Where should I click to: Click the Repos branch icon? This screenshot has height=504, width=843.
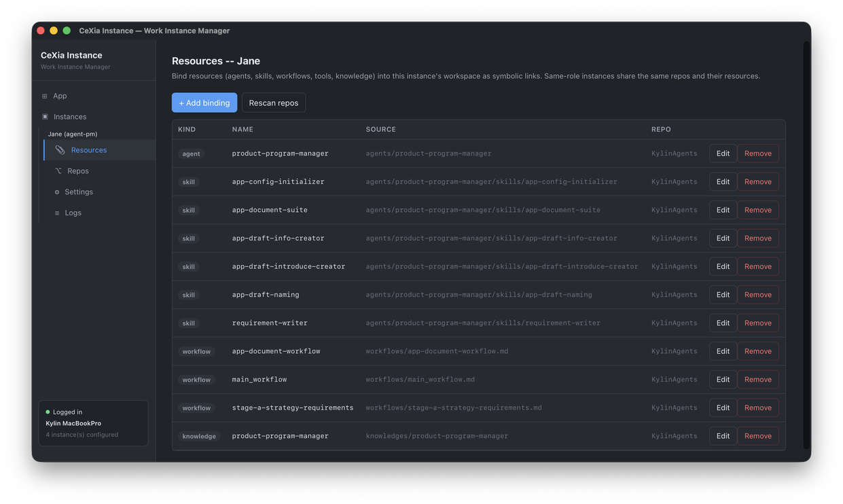(58, 171)
